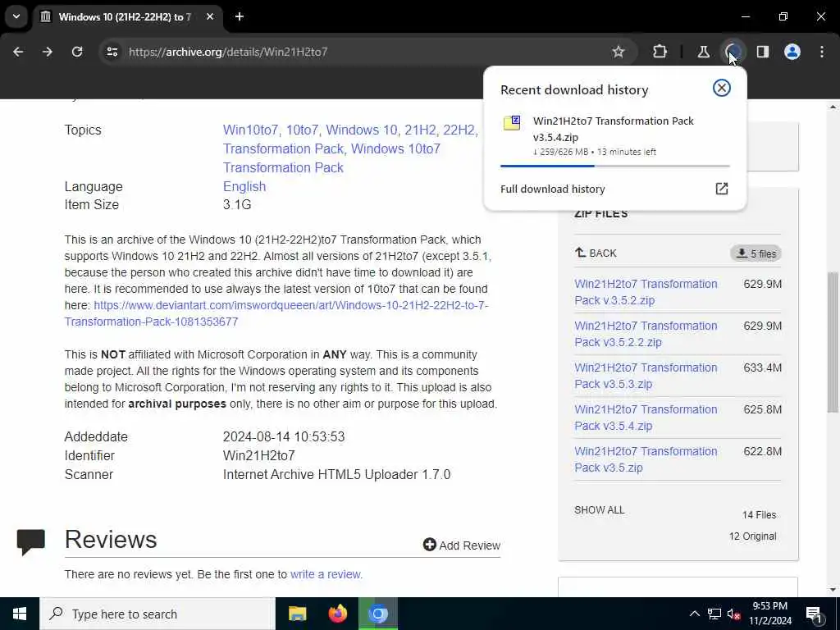Open the DeviantArt transformation pack link

[276, 313]
